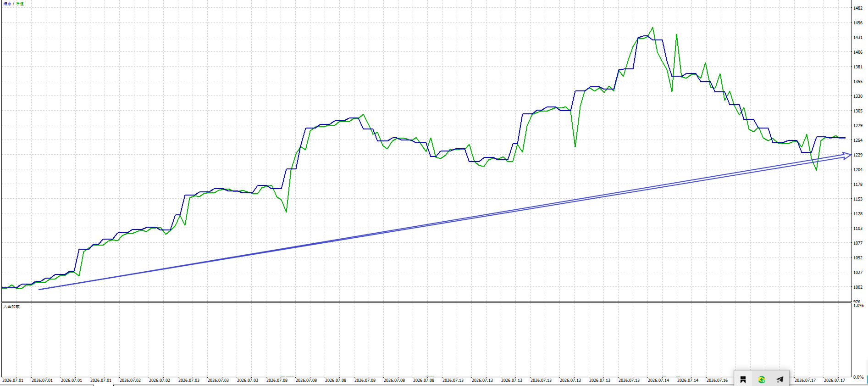Image resolution: width=868 pixels, height=386 pixels.
Task: Click the paper plane send icon
Action: pyautogui.click(x=780, y=380)
